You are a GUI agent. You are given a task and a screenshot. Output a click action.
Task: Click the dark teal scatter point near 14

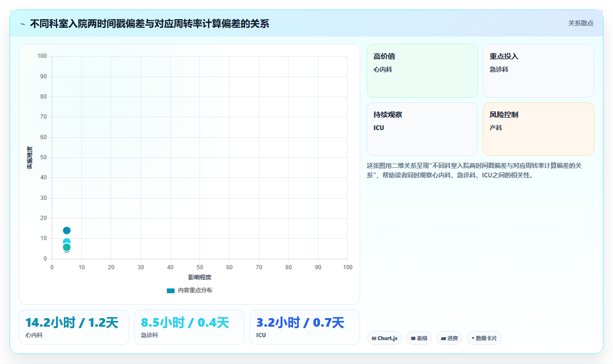pos(67,231)
